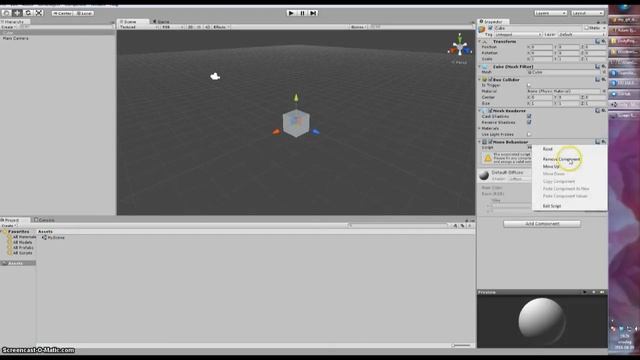Open the Layer Default dropdown
The width and height of the screenshot is (640, 360).
[582, 35]
